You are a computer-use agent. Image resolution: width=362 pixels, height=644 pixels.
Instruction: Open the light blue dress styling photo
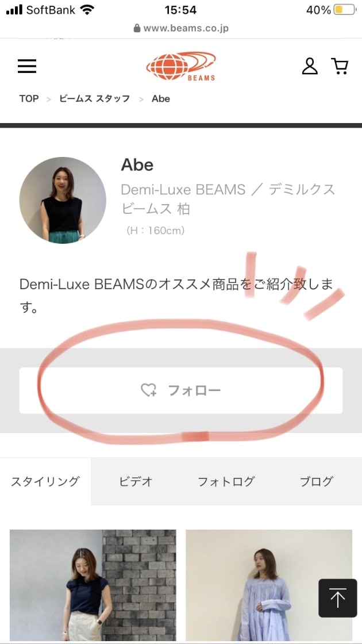[269, 586]
